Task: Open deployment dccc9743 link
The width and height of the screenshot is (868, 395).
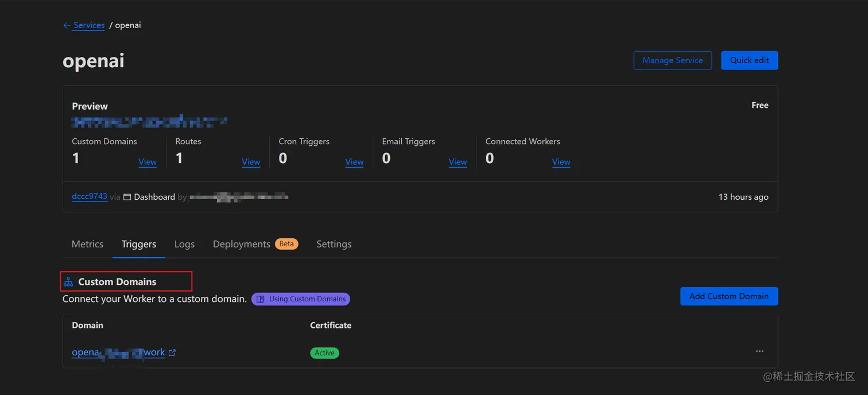Action: [x=90, y=196]
